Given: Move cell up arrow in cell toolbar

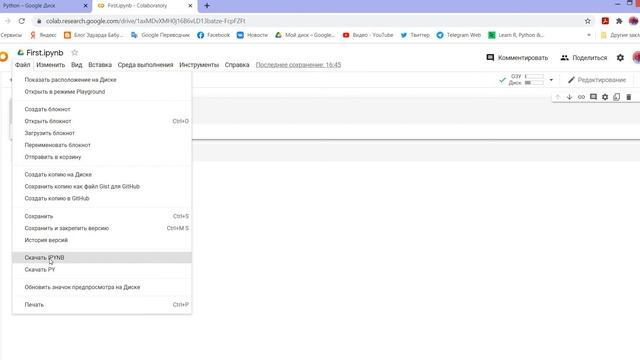Looking at the screenshot, I should click(x=558, y=97).
